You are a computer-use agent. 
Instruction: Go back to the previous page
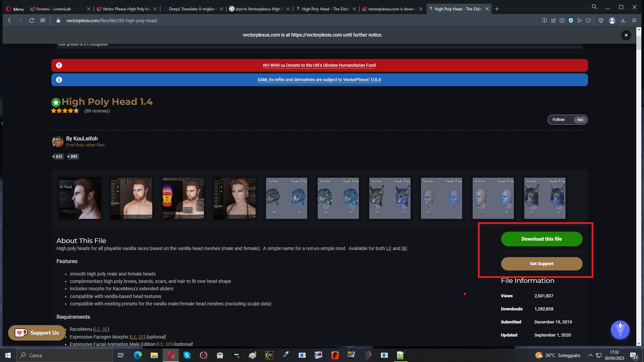point(9,20)
